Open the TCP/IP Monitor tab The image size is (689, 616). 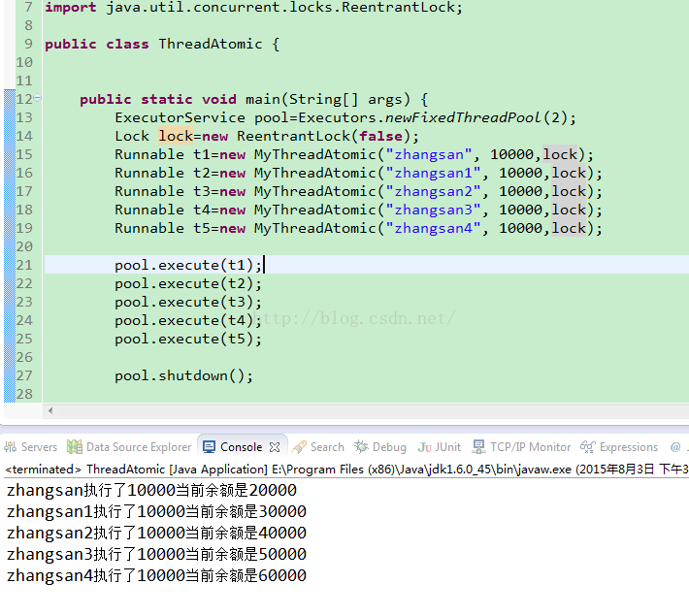tap(521, 447)
